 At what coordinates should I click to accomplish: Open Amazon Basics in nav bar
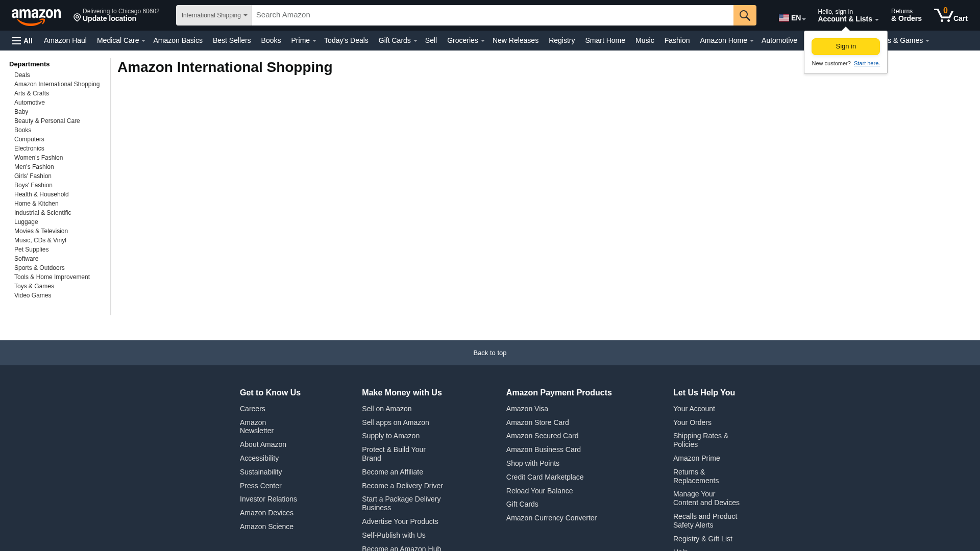178,40
